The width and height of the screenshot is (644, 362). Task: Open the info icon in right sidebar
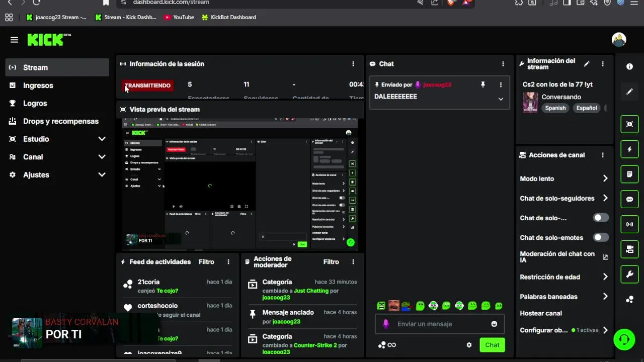(x=629, y=66)
